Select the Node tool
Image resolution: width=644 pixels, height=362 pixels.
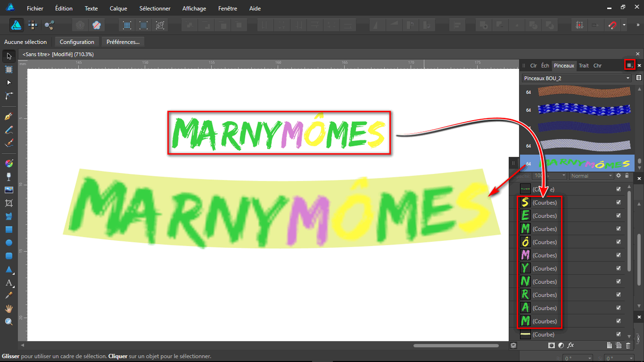[x=8, y=83]
